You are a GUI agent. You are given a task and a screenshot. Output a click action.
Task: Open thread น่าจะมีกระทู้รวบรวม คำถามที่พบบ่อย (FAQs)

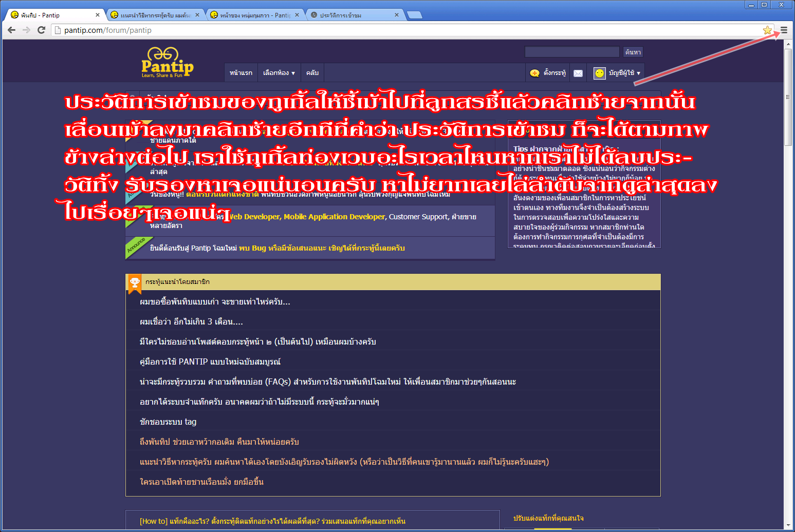pos(328,382)
